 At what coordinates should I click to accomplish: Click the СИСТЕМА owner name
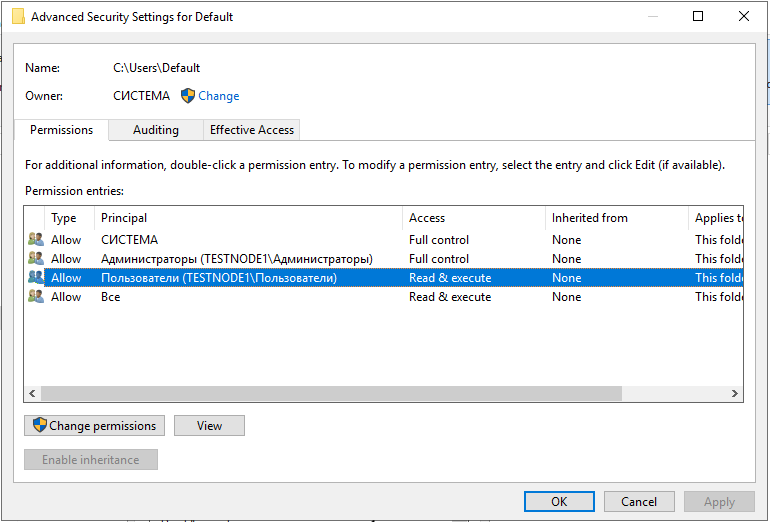coord(141,96)
